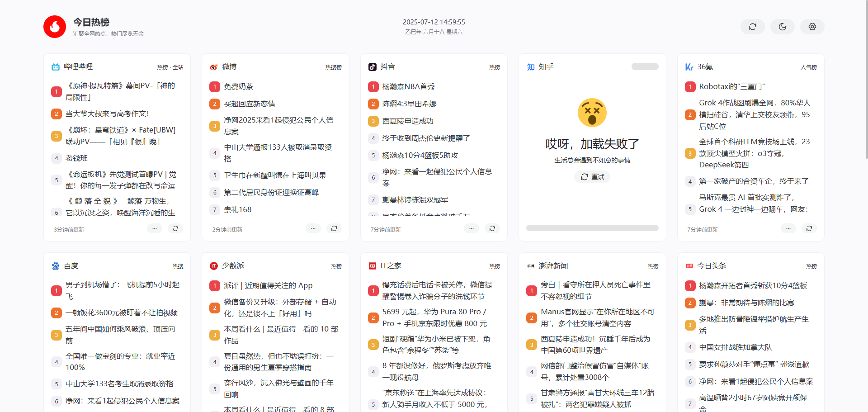Click the 今日头条 logo icon

click(689, 266)
